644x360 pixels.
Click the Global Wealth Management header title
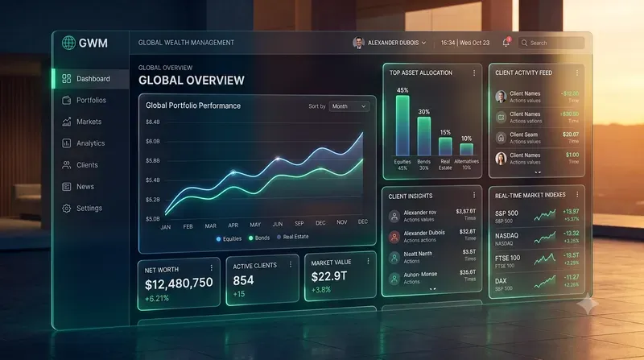point(186,43)
